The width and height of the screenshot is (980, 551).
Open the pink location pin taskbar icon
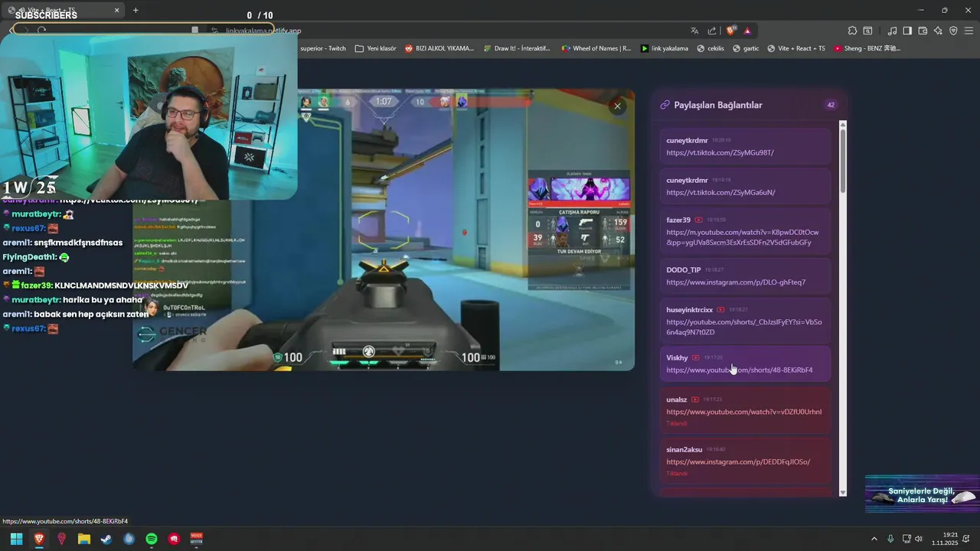pyautogui.click(x=61, y=539)
